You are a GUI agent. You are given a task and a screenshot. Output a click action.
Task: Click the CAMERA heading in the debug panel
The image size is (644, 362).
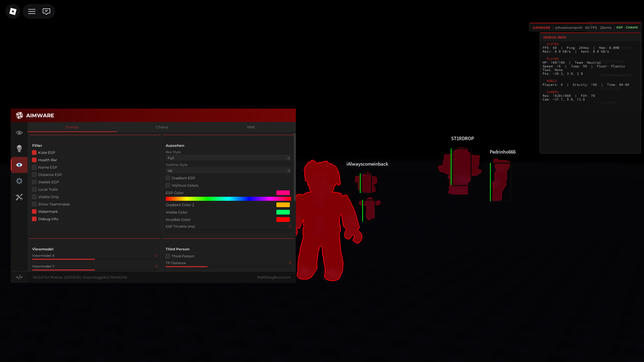553,92
